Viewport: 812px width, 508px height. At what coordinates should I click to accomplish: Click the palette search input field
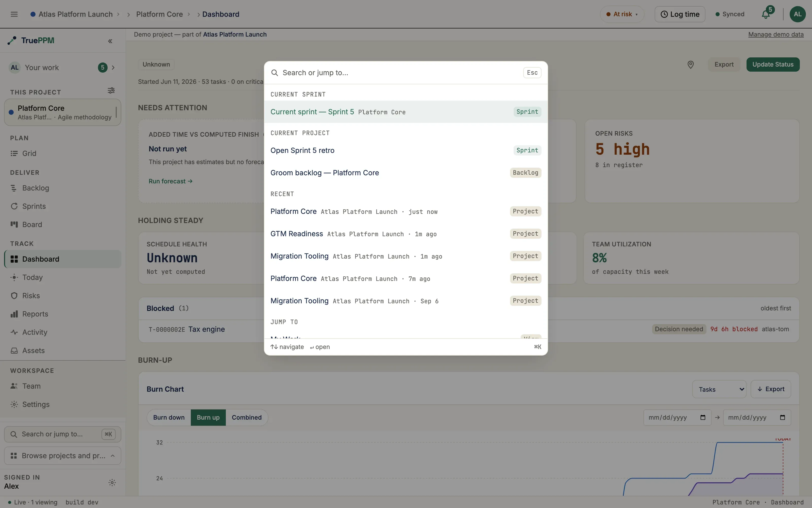tap(401, 73)
